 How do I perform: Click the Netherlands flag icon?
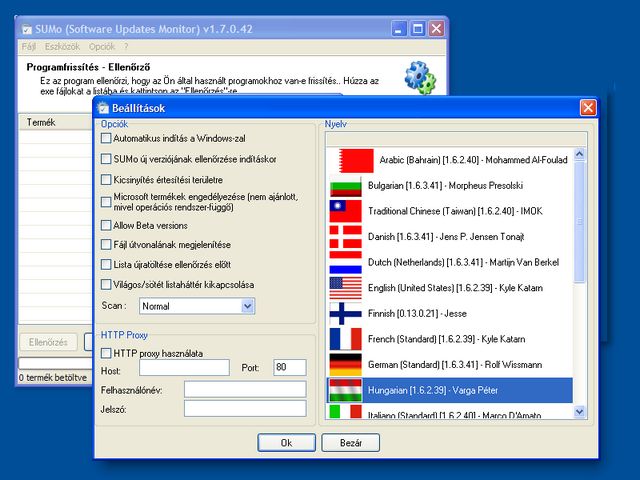point(345,263)
